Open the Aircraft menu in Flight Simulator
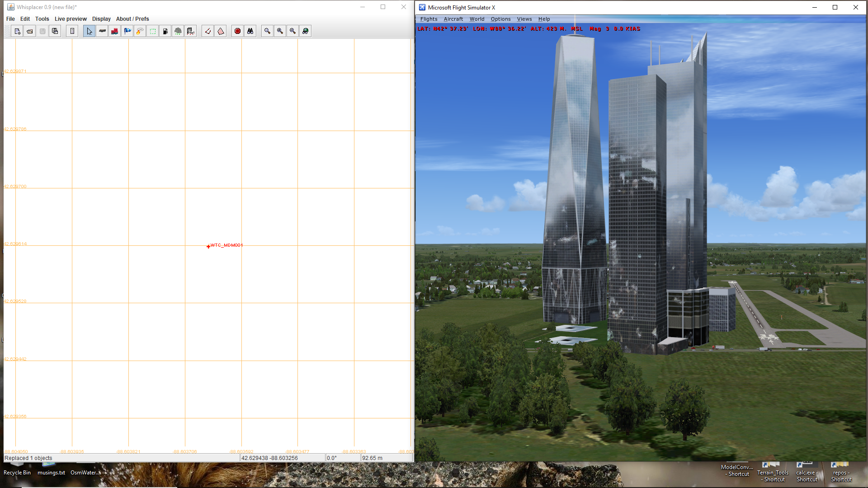Image resolution: width=868 pixels, height=488 pixels. (453, 19)
